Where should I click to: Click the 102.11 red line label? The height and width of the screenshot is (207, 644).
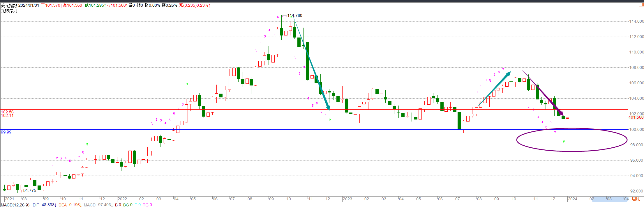(7, 115)
